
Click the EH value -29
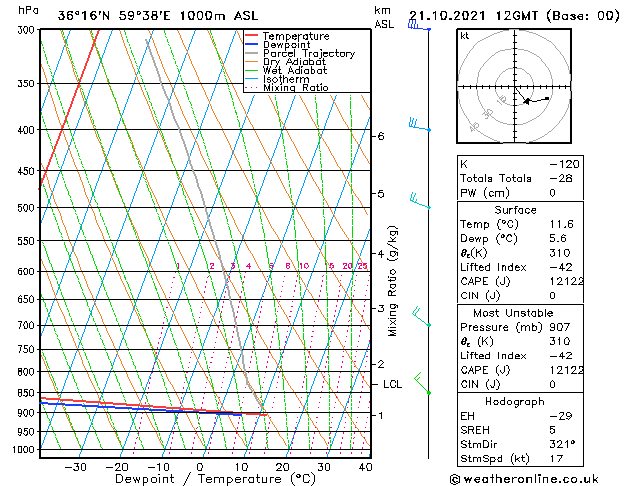point(561,416)
